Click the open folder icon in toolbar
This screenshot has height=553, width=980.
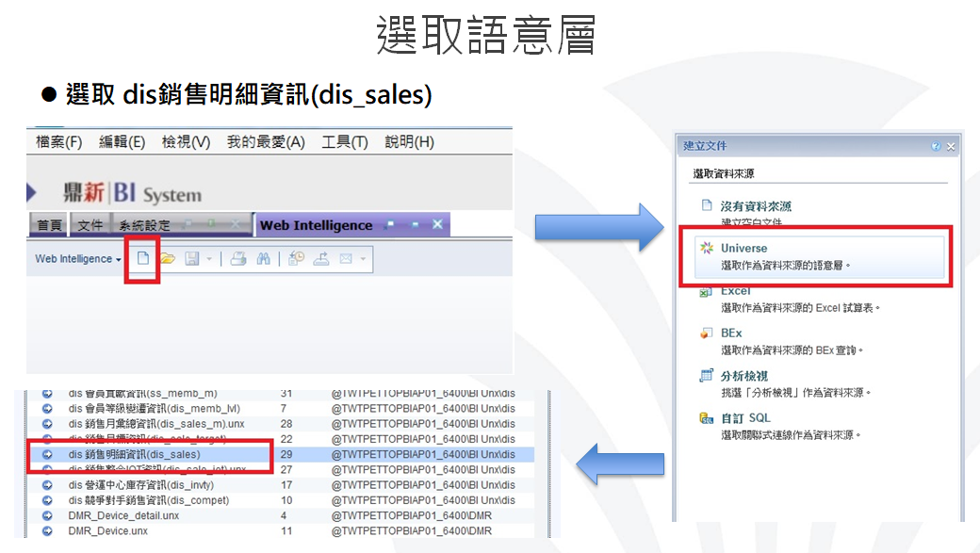pyautogui.click(x=167, y=258)
